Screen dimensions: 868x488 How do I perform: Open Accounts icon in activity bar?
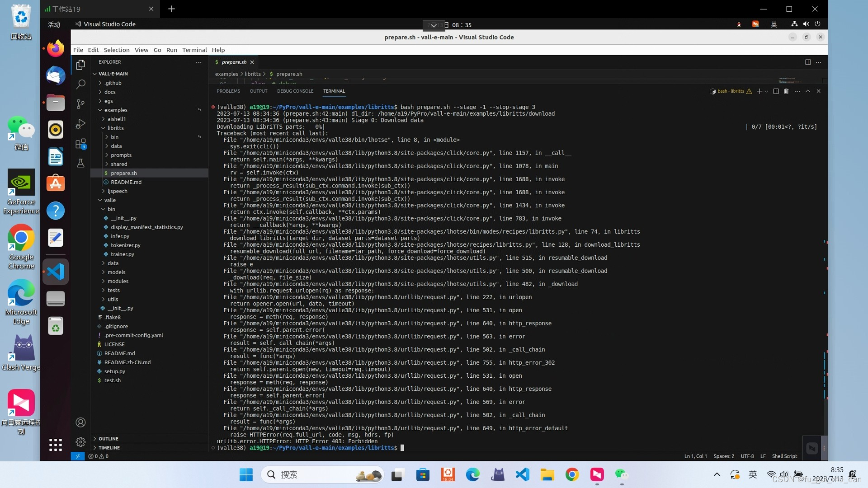click(x=80, y=422)
